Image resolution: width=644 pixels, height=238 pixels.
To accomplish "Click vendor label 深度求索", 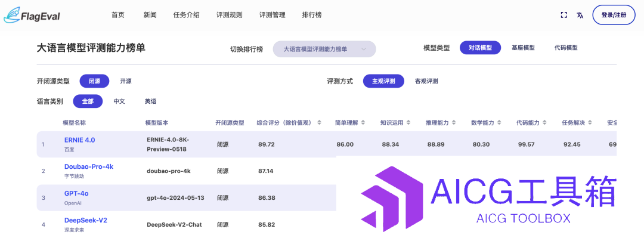I will point(74,230).
